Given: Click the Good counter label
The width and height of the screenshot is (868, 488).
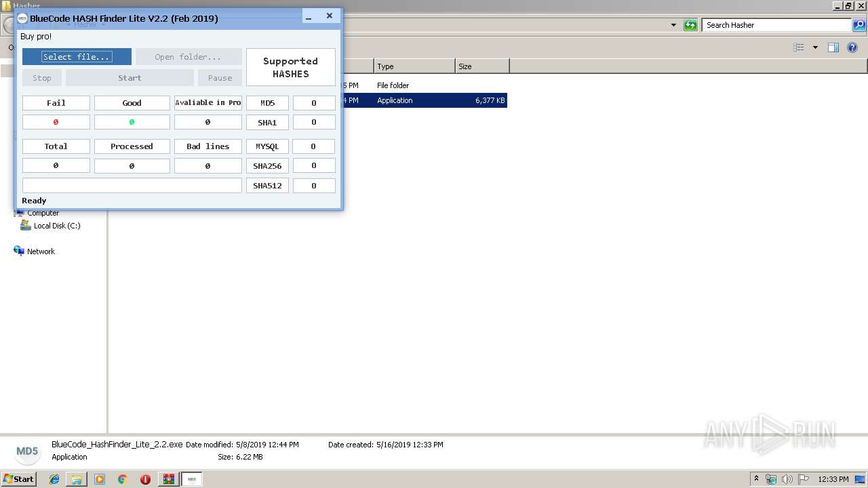Looking at the screenshot, I should point(132,103).
